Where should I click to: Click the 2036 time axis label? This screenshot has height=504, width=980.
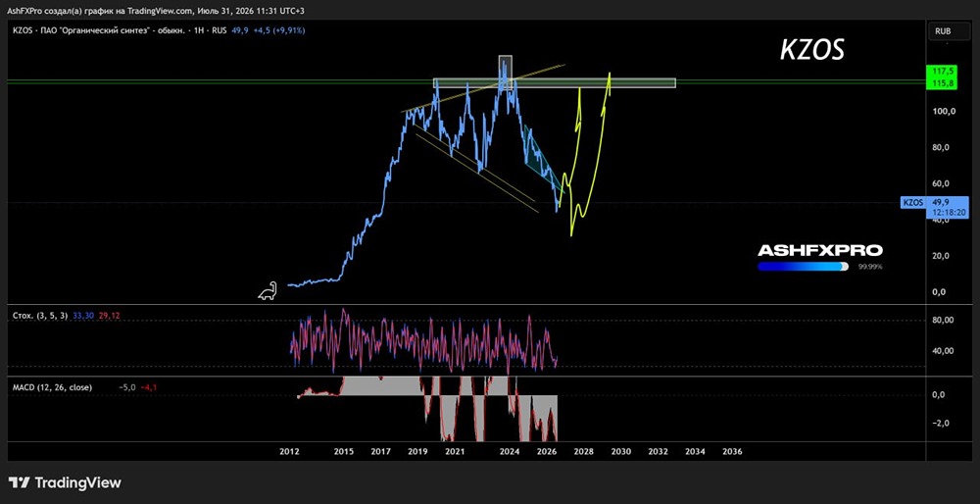(x=731, y=451)
